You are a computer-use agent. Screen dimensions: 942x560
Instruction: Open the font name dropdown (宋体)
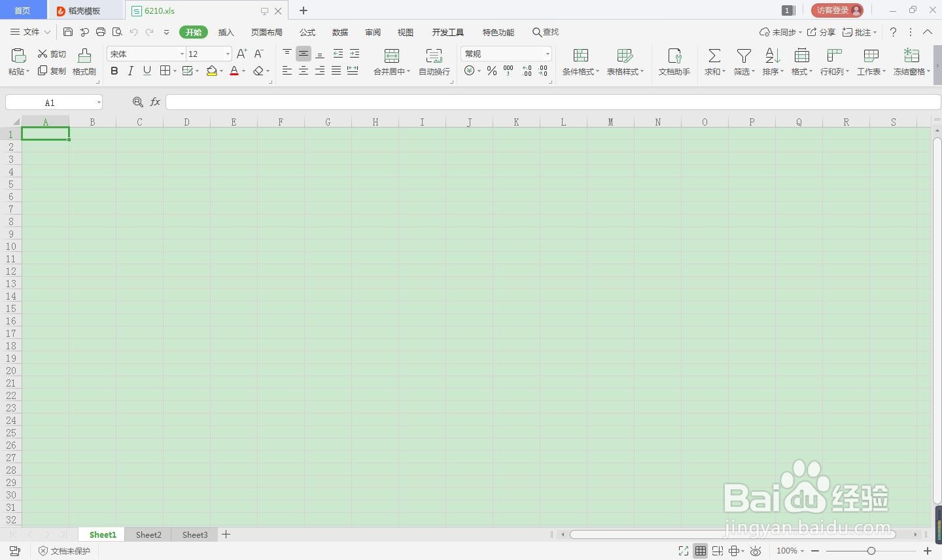click(x=182, y=54)
